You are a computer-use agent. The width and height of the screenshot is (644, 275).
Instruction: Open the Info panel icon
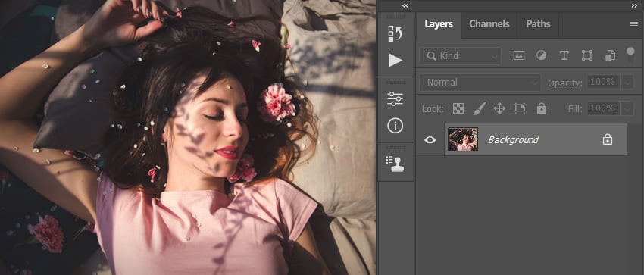(x=395, y=126)
